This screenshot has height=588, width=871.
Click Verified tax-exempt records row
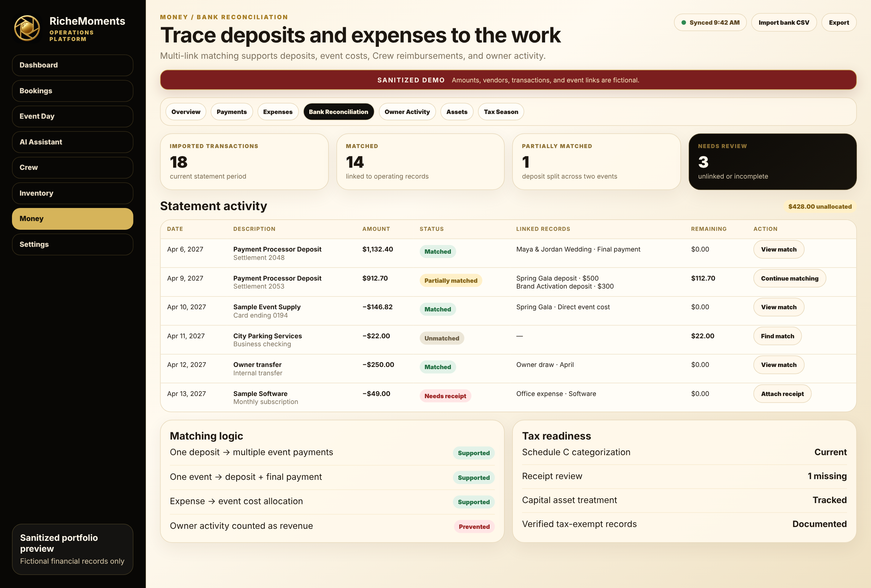click(684, 524)
